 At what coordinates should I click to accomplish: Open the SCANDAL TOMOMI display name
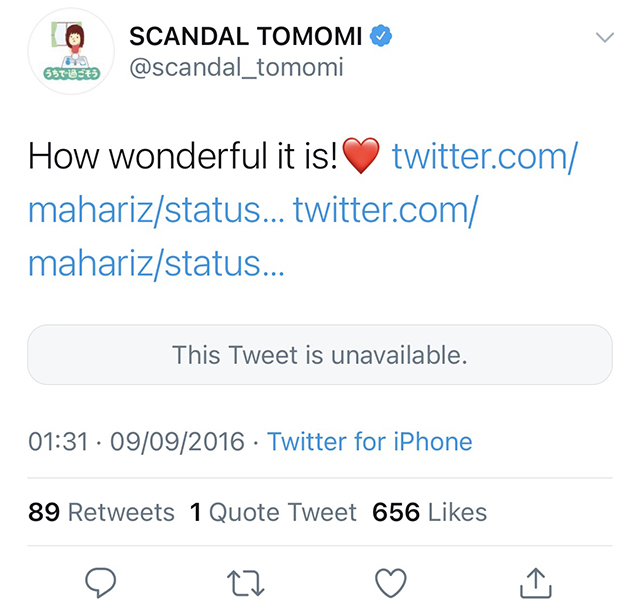coord(247,37)
